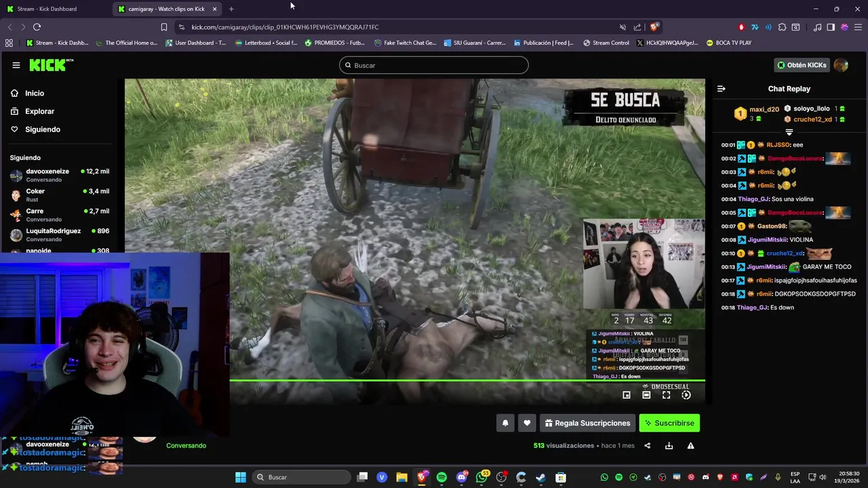Collapse the Chat Replay panel
868x488 pixels.
click(721, 89)
